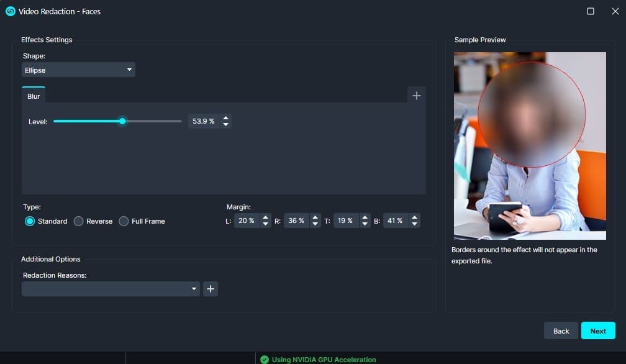Click the Video Redaction app logo icon
The width and height of the screenshot is (626, 364).
9,11
